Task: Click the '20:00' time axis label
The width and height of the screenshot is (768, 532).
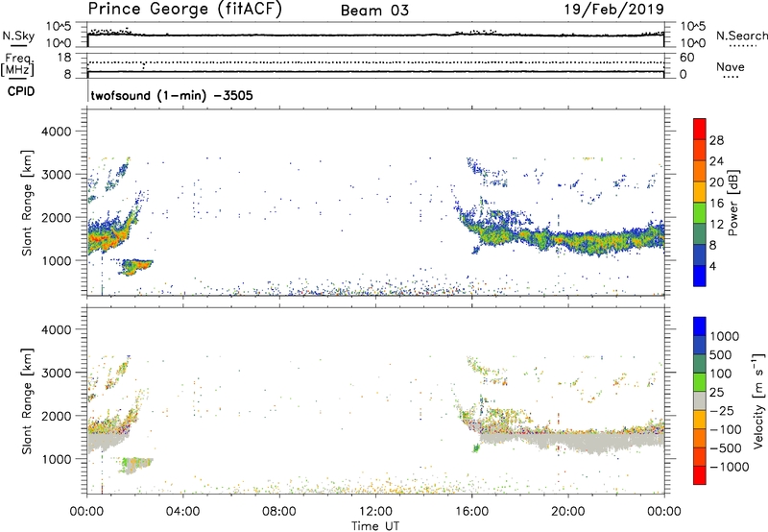Action: click(567, 512)
